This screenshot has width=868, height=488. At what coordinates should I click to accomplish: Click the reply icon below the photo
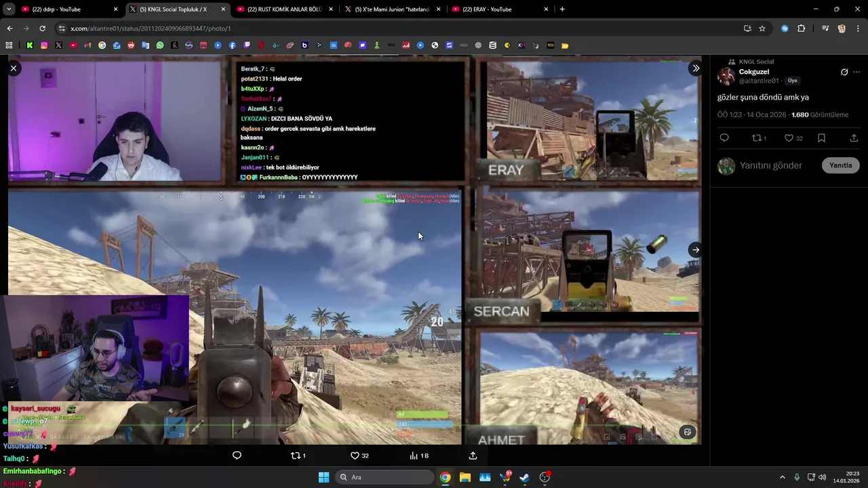pos(237,455)
